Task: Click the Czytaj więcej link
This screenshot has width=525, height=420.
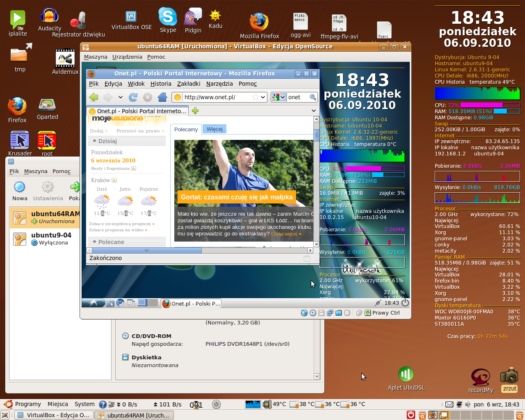Action: 286,234
